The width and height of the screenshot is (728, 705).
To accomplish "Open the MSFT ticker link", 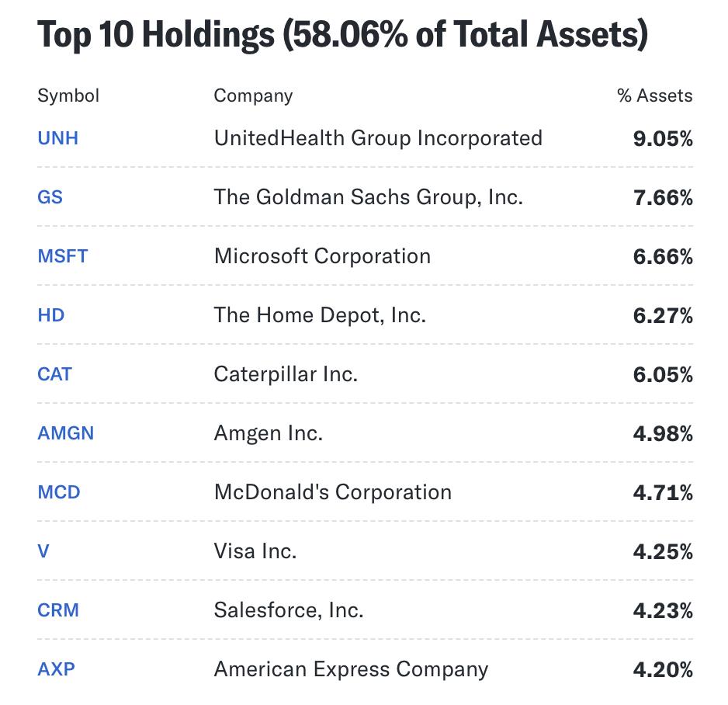I will coord(62,256).
